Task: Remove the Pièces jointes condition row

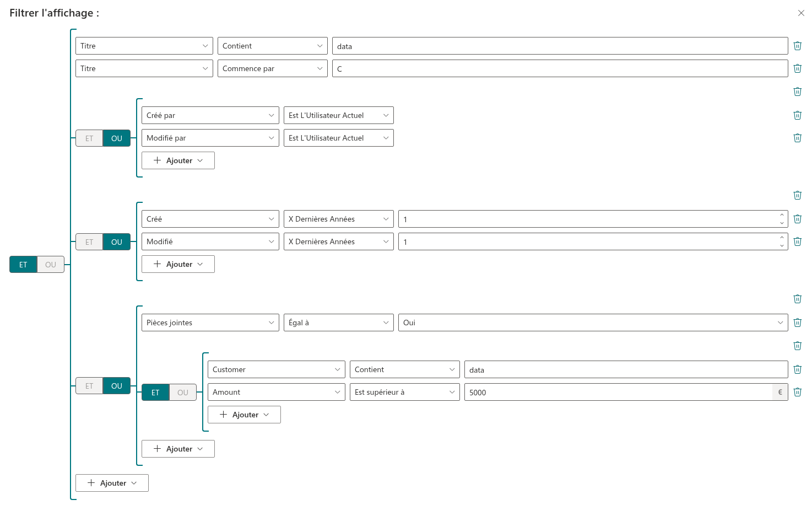Action: [797, 323]
